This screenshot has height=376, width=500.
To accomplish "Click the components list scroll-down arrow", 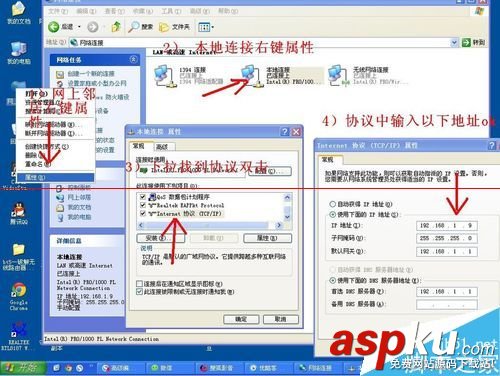I will coord(287,217).
